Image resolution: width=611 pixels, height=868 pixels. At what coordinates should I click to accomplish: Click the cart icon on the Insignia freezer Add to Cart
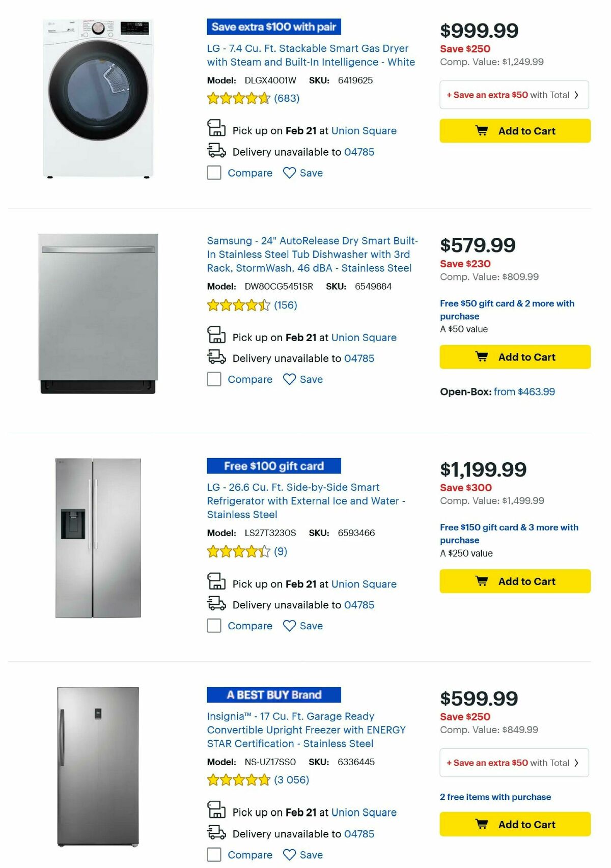pos(482,824)
